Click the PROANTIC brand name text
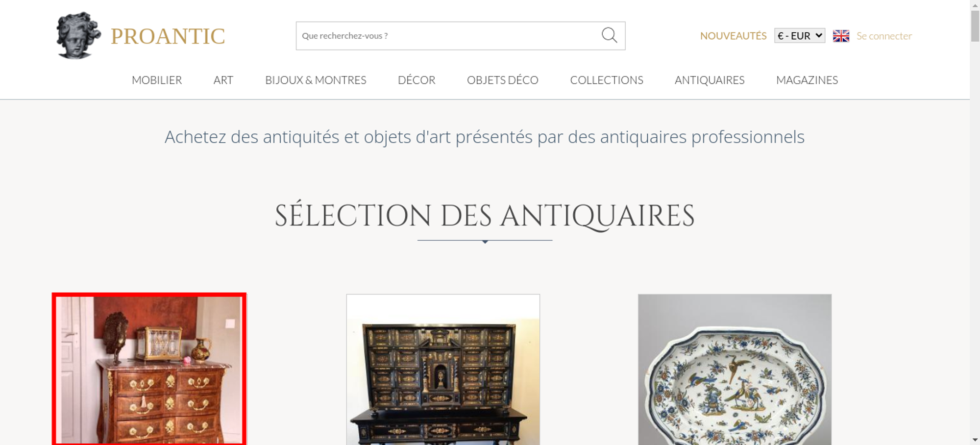The width and height of the screenshot is (980, 445). coord(168,36)
